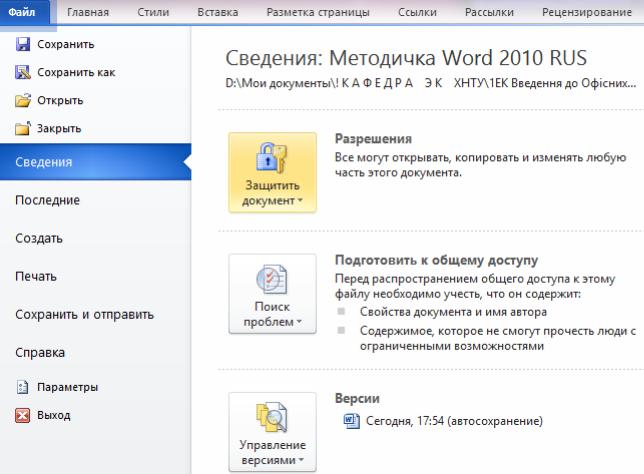
Task: Switch to the Стили ribbon tab
Action: tap(153, 12)
